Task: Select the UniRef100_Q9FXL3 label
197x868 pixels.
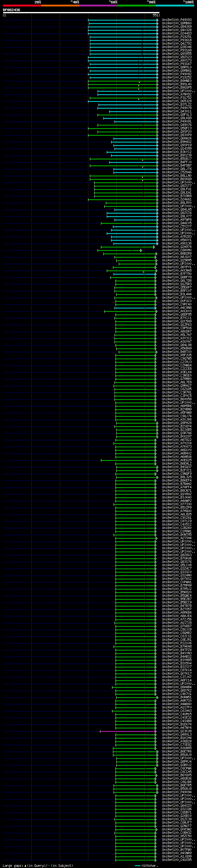Action: pyautogui.click(x=176, y=115)
